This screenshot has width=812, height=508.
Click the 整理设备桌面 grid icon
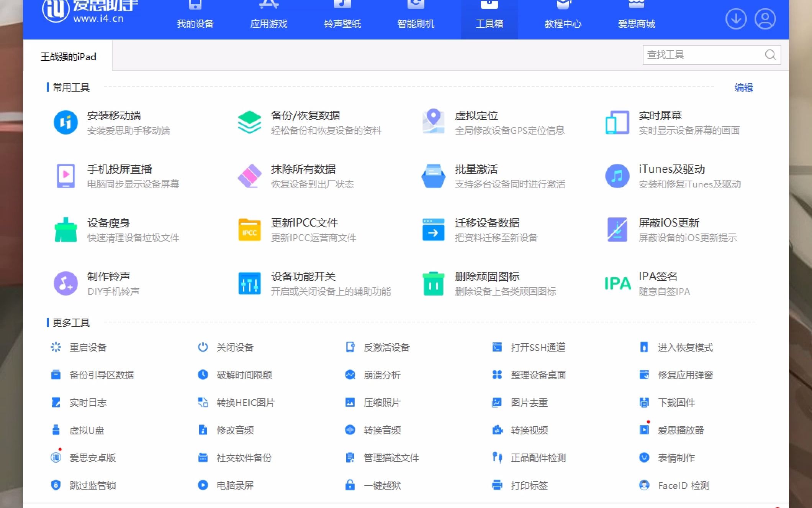(x=497, y=375)
